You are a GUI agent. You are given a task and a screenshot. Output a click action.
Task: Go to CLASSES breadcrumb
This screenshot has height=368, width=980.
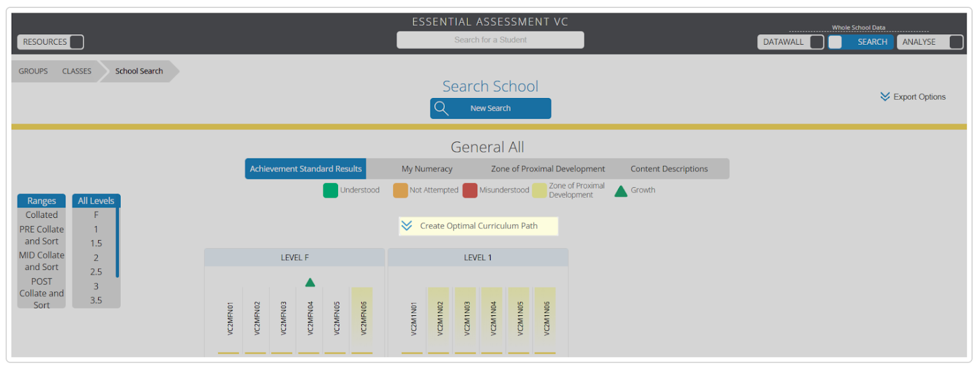pyautogui.click(x=77, y=71)
